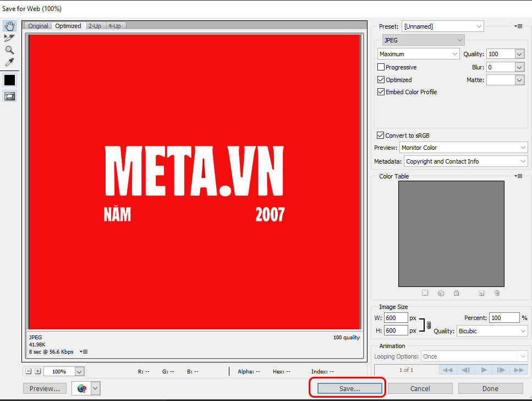Disable the Optimized checkbox
Screen dimensions: 532x401
(381, 79)
